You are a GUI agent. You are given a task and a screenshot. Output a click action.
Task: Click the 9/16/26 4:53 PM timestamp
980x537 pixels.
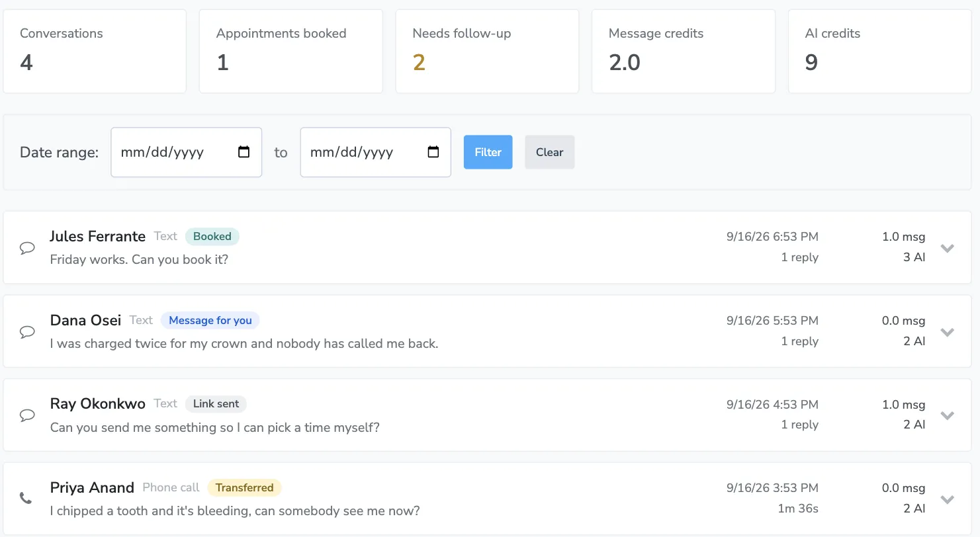[x=772, y=404]
